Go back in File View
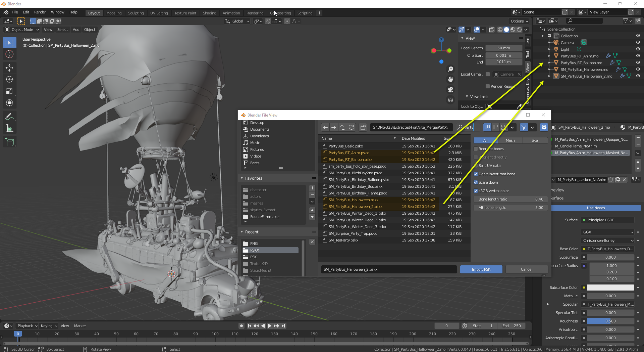The image size is (644, 352). (325, 127)
